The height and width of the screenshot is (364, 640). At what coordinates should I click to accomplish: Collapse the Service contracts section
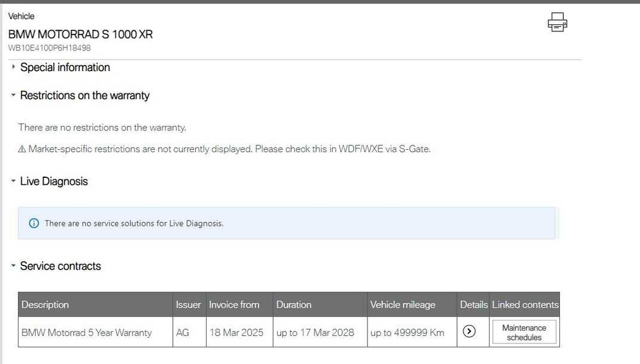13,266
